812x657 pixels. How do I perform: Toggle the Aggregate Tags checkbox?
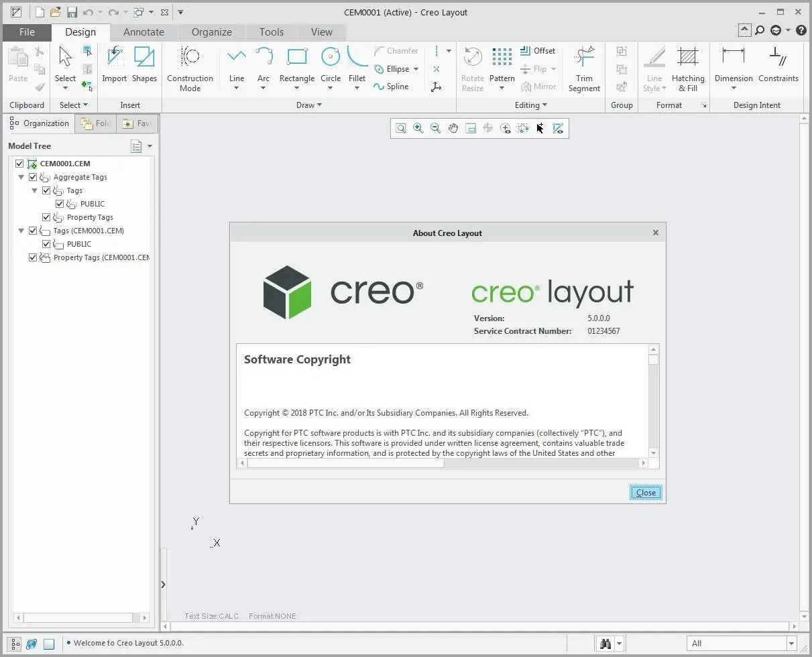[33, 177]
